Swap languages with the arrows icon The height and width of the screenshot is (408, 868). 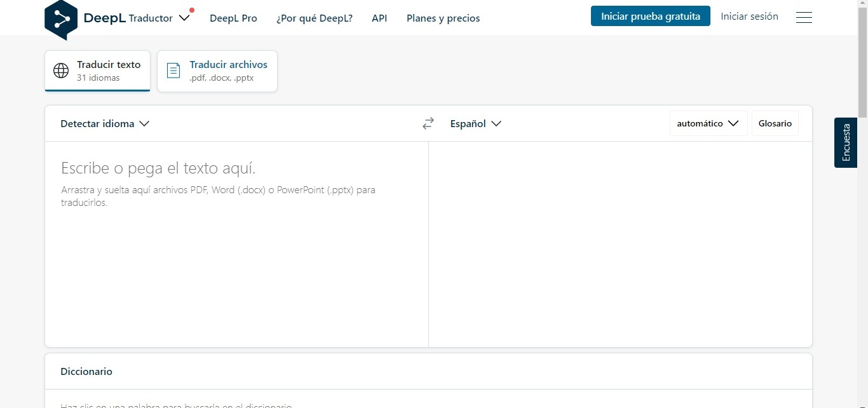coord(428,123)
